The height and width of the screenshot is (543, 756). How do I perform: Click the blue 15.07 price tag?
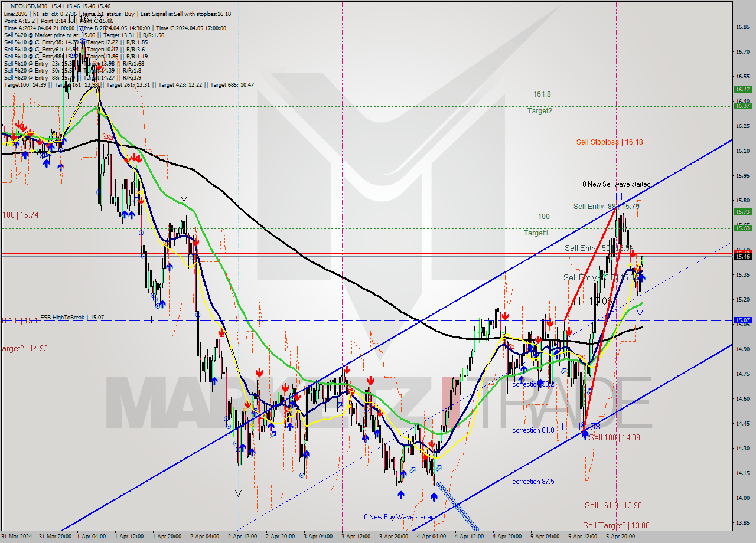pyautogui.click(x=742, y=320)
